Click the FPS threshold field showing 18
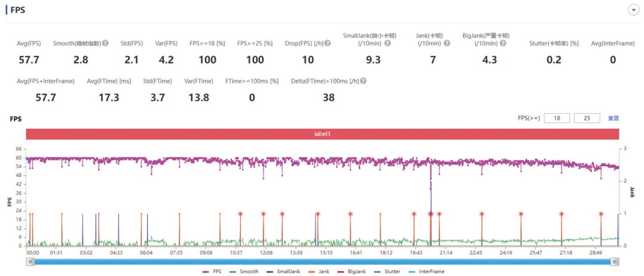The height and width of the screenshot is (276, 644). click(557, 118)
